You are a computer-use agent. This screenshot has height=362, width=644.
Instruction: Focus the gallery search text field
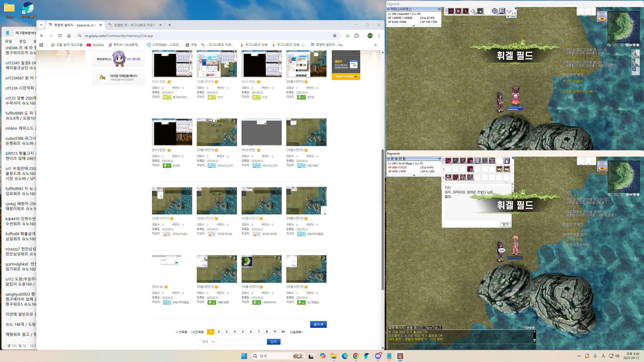click(x=240, y=342)
